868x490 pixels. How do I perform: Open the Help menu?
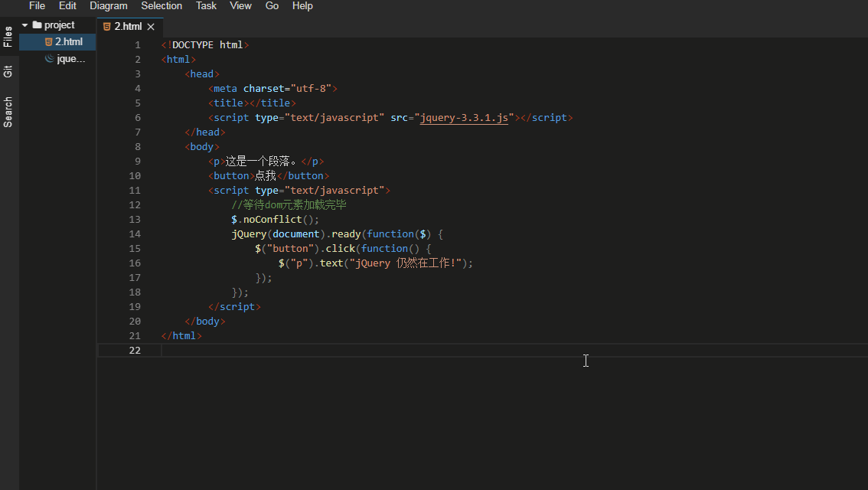(x=302, y=6)
